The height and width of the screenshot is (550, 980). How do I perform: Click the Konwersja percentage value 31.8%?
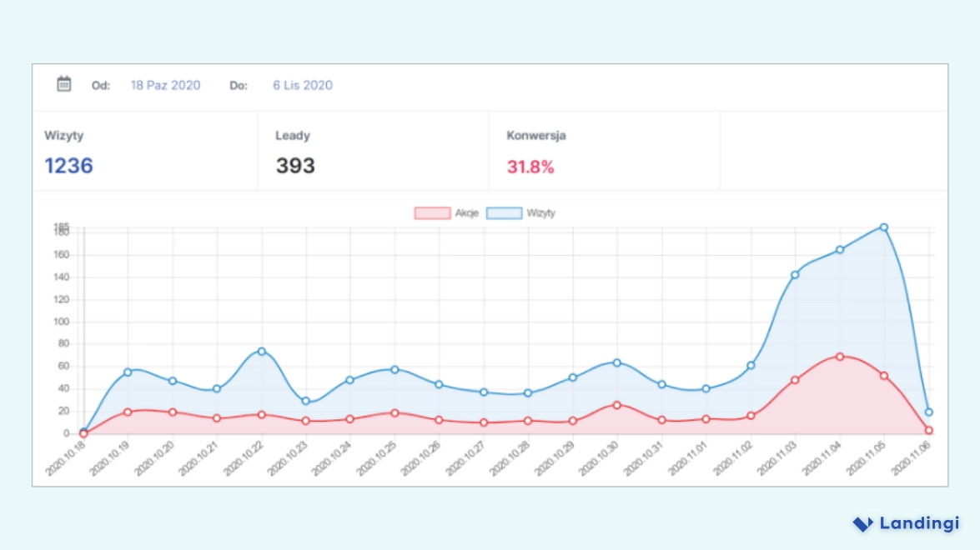coord(529,166)
